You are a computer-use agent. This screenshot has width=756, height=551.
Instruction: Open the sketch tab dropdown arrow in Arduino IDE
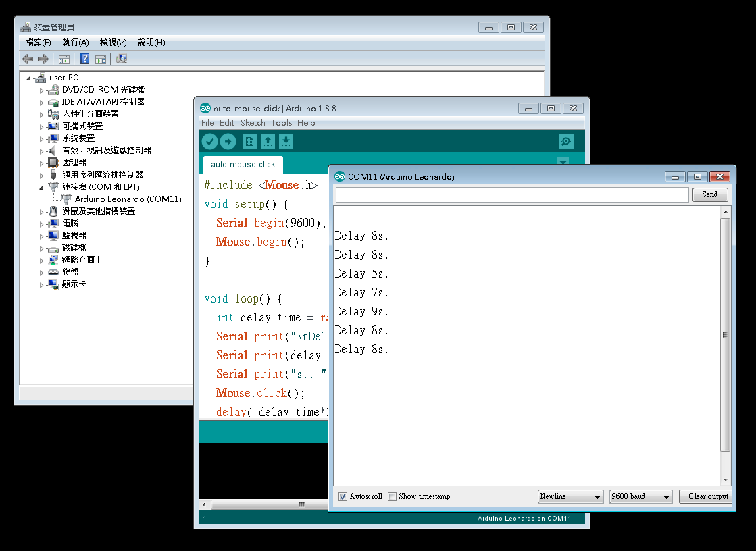[563, 161]
